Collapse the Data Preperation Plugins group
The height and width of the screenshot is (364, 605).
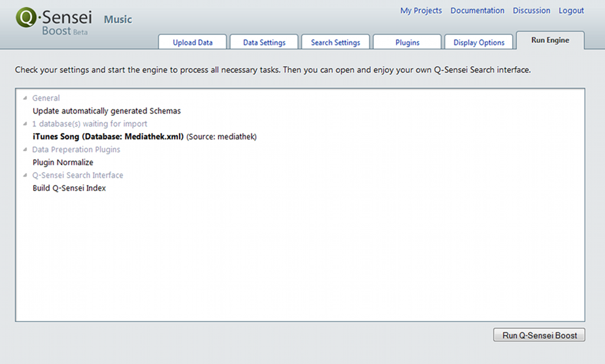tap(25, 149)
